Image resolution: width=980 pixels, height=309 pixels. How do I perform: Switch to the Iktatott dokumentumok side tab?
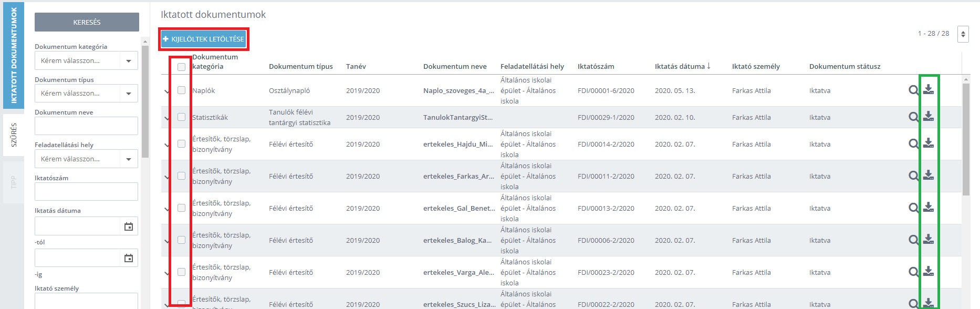14,55
